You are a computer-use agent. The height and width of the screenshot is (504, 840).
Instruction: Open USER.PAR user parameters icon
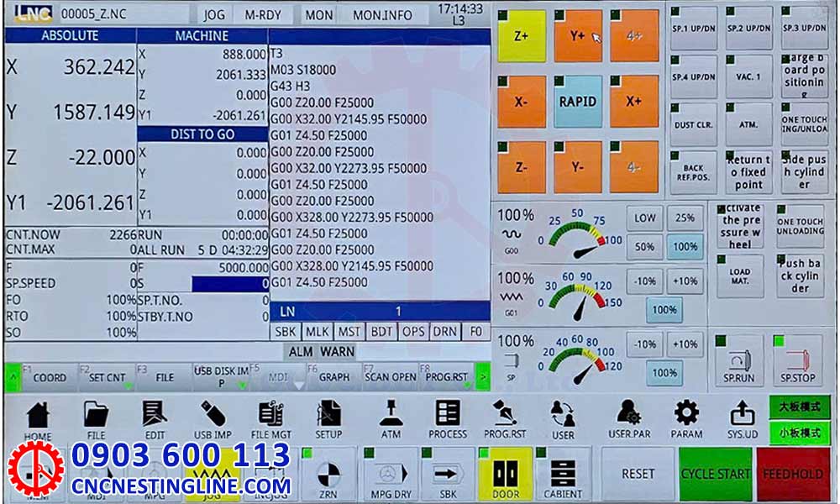(x=629, y=419)
